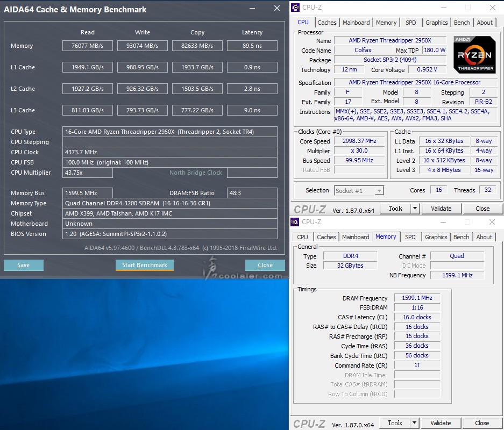Start Benchmark in AIDA64 window

(145, 266)
